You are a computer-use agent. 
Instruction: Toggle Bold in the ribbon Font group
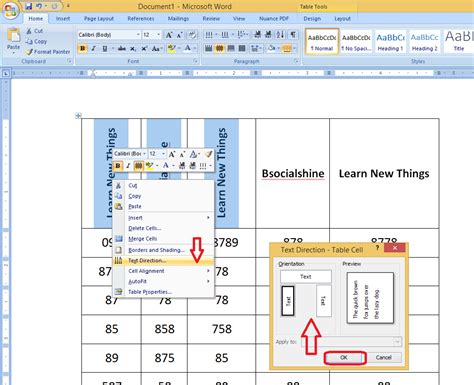click(x=82, y=49)
